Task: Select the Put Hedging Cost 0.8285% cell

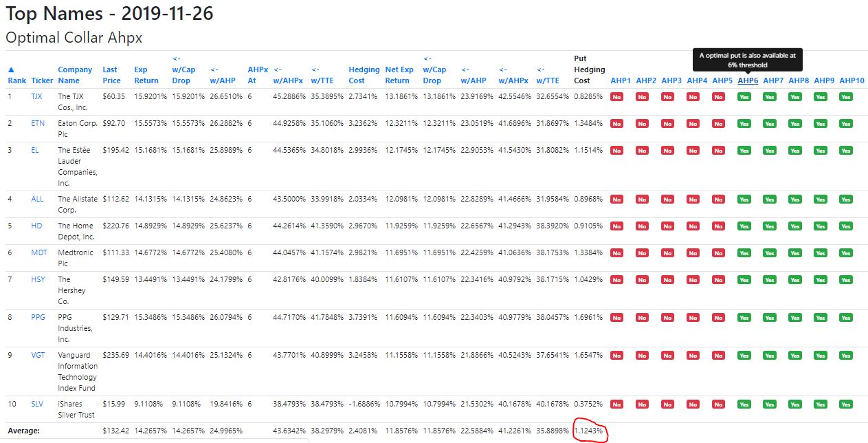Action: [588, 96]
